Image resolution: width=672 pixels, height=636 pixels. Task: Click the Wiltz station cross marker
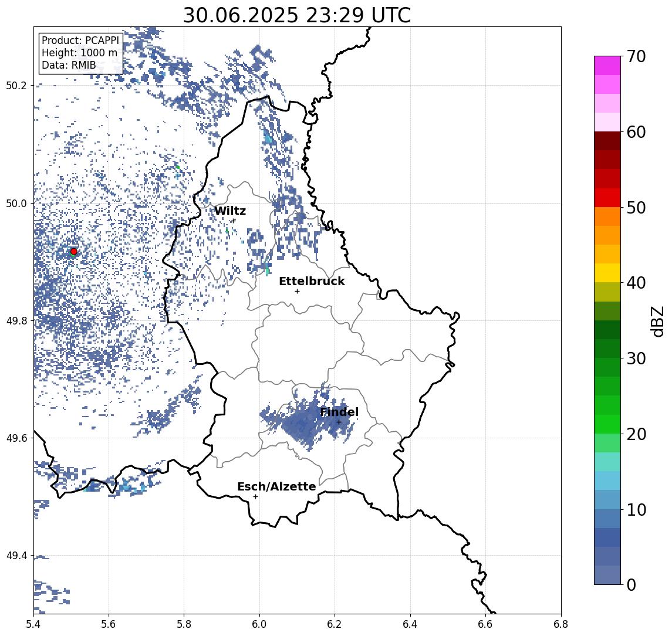coord(233,221)
